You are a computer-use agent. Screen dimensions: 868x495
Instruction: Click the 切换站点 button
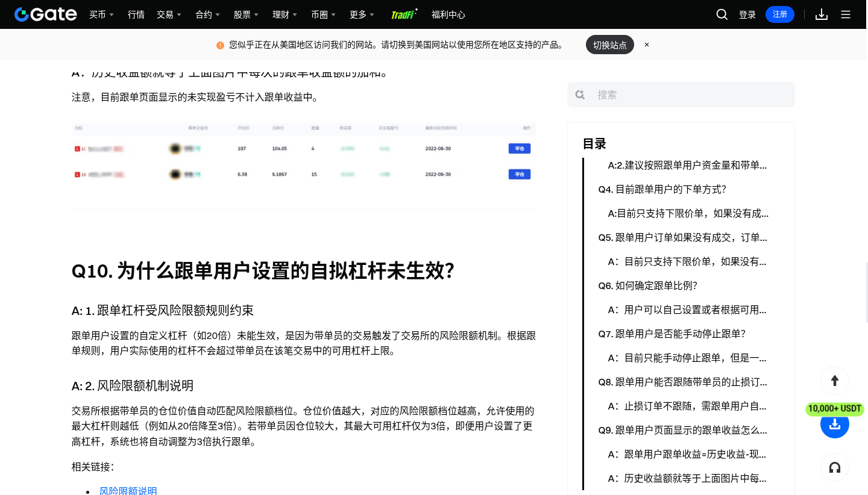click(x=610, y=45)
